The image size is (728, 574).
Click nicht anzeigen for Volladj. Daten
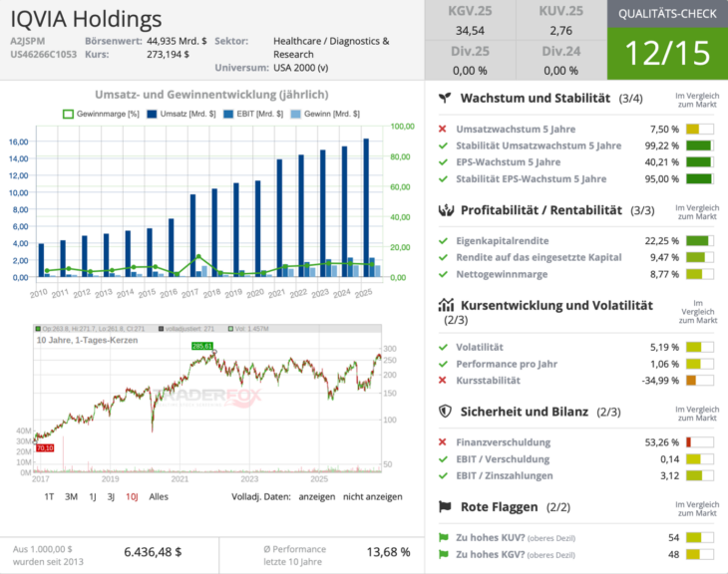[372, 496]
